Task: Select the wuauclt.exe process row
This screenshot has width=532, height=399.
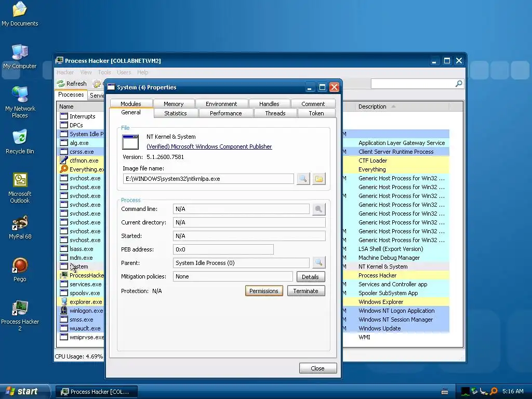Action: tap(82, 328)
